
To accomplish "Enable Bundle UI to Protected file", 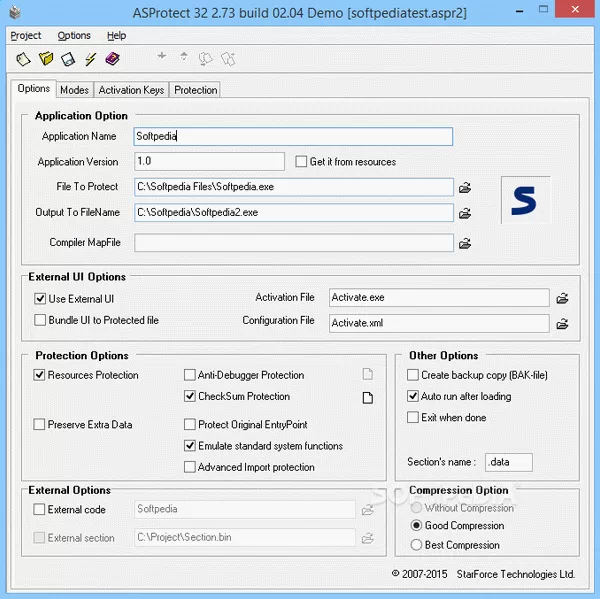I will (40, 320).
